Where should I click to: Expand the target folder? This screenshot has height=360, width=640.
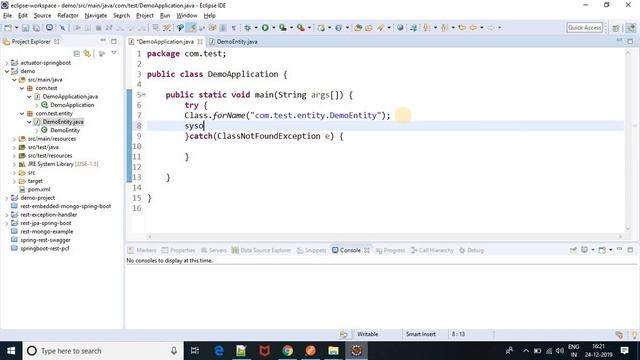(14, 181)
